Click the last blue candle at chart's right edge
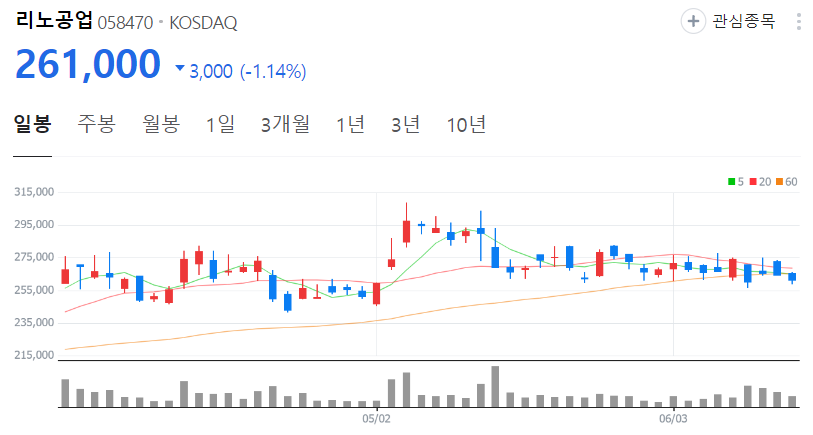This screenshot has height=435, width=813. (x=792, y=277)
